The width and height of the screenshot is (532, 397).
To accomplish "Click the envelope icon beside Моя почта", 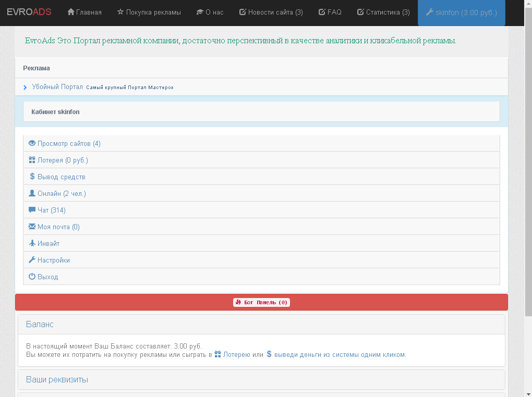I will [x=32, y=227].
